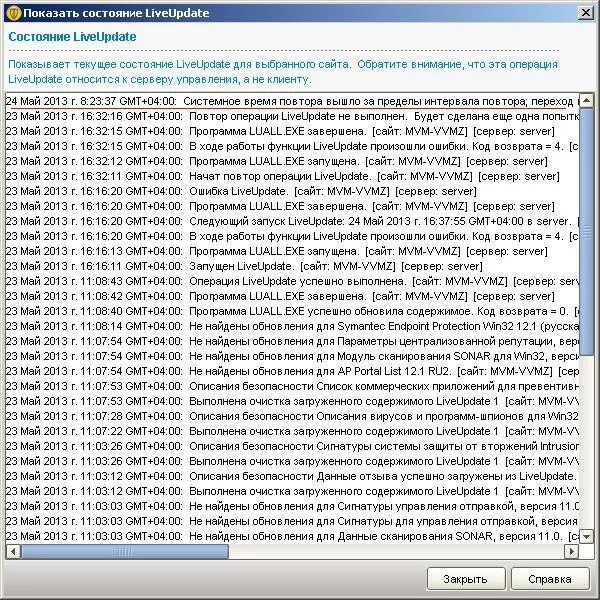Select log row 'Повтор операции LiveUpdate не выполнен'

coord(292,116)
